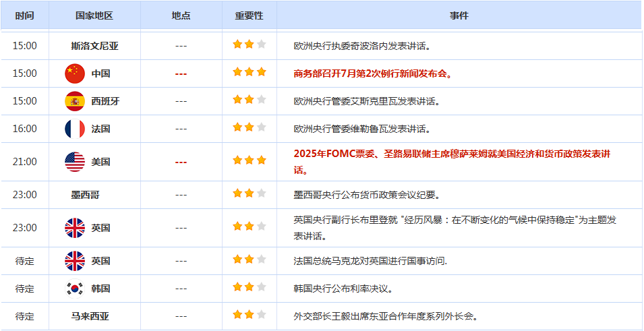Viewport: 644px width, 331px height.
Task: Click the three-star rating in the 美国 row
Action: click(250, 160)
